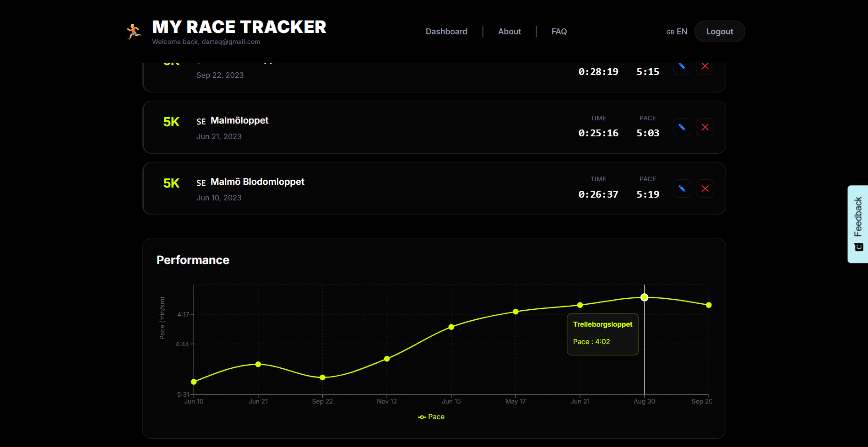Delete the Malmöloppet race
Image resolution: width=868 pixels, height=447 pixels.
coord(705,127)
